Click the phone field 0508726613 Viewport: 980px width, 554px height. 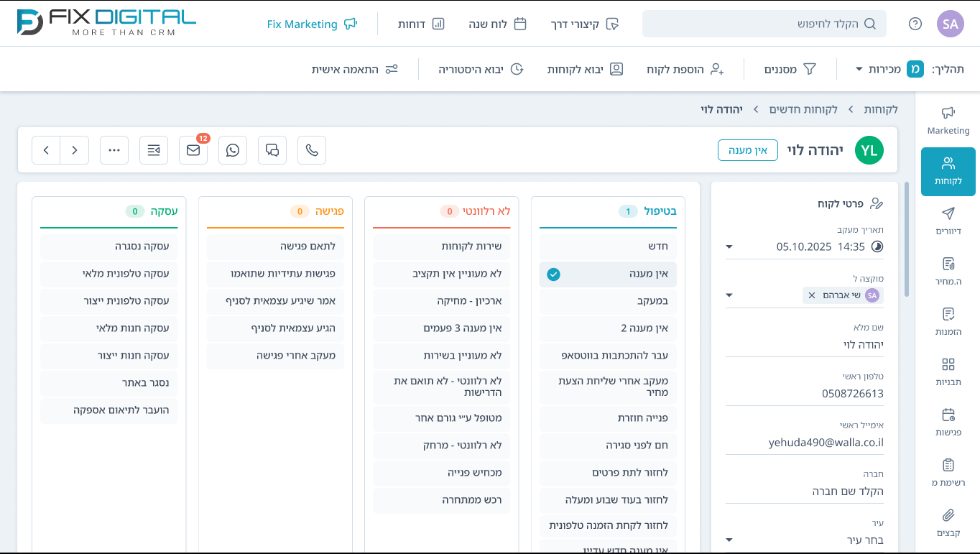[x=805, y=393]
